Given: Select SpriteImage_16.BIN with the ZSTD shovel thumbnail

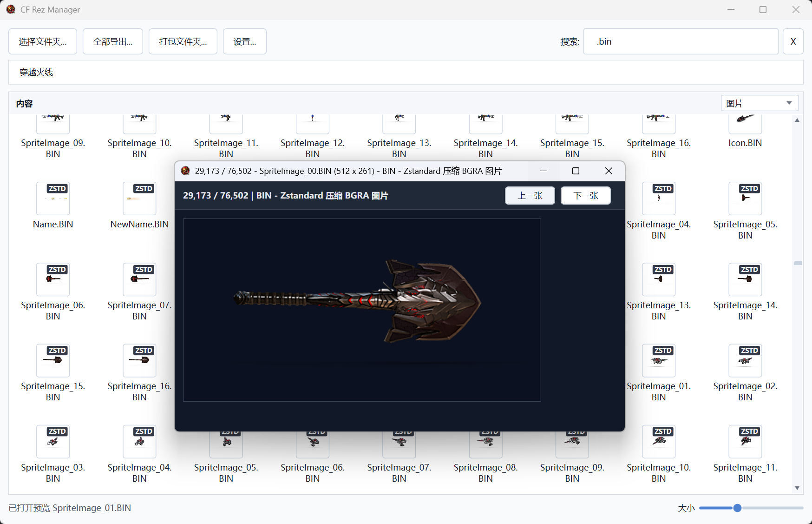Looking at the screenshot, I should point(139,361).
